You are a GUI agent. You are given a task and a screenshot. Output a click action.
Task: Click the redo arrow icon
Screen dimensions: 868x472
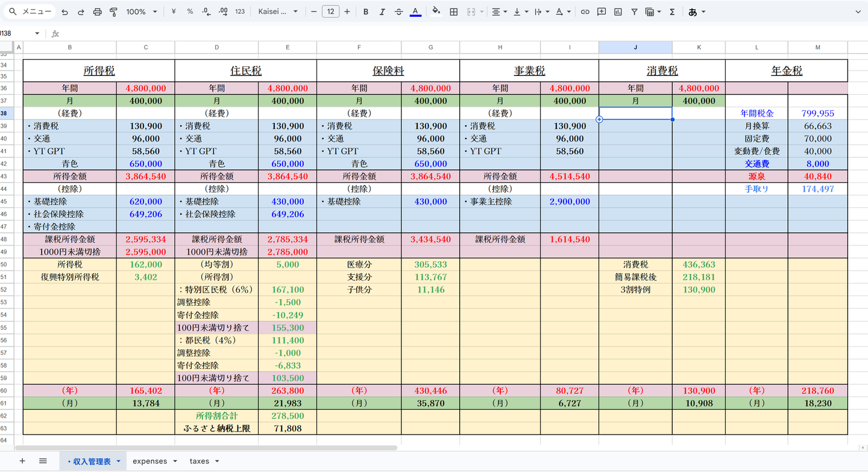pyautogui.click(x=81, y=11)
